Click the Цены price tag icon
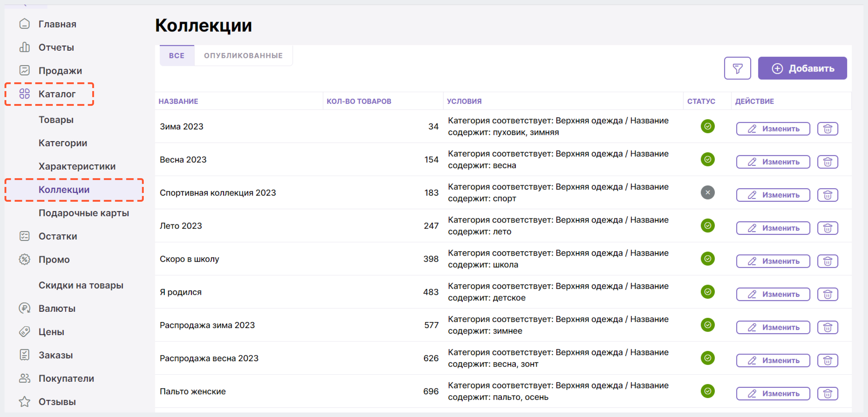Image resolution: width=868 pixels, height=417 pixels. click(25, 331)
